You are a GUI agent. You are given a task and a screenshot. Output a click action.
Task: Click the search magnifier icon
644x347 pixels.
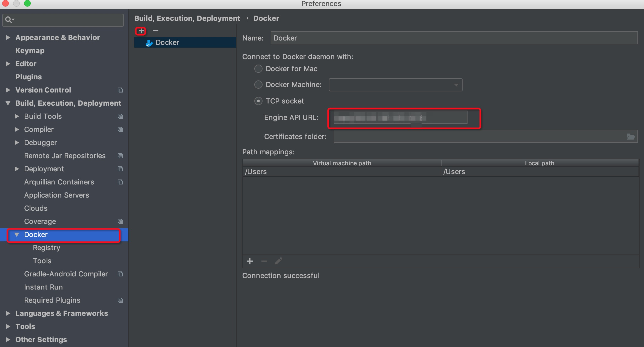pyautogui.click(x=9, y=20)
